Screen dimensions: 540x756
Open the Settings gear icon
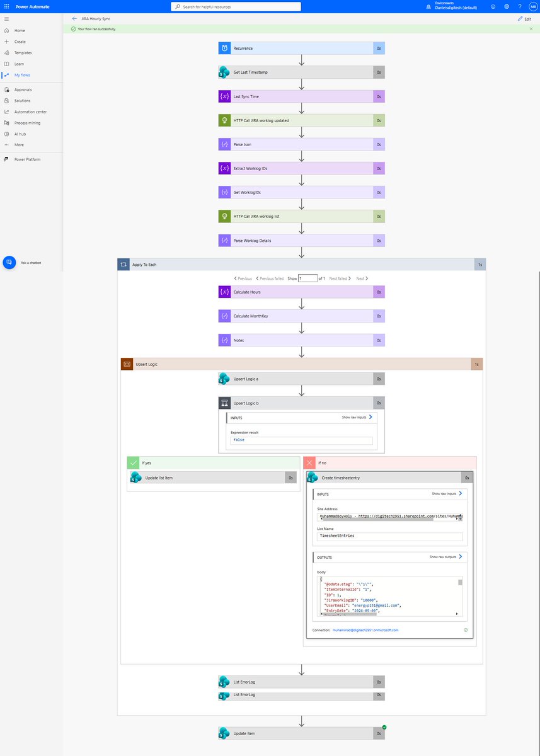point(506,6)
